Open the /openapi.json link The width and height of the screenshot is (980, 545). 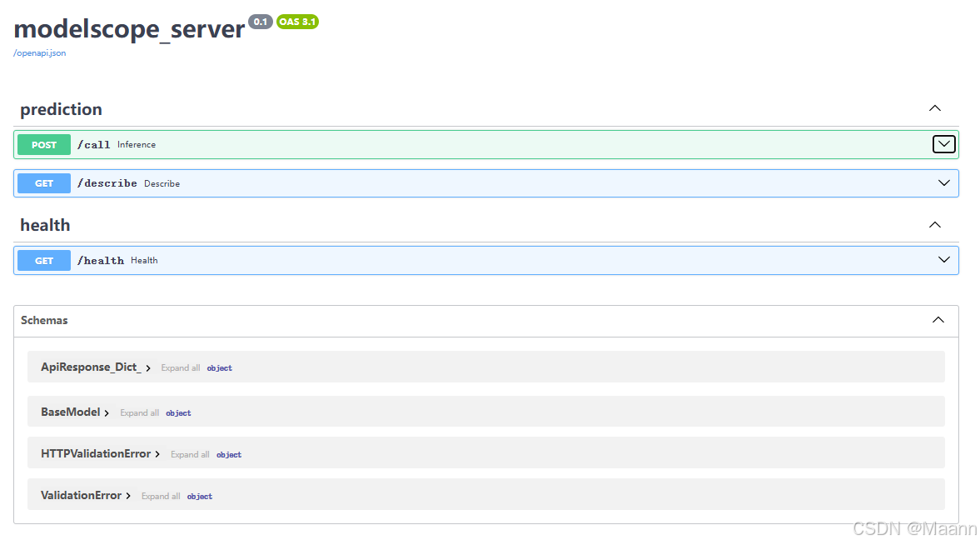click(x=39, y=52)
